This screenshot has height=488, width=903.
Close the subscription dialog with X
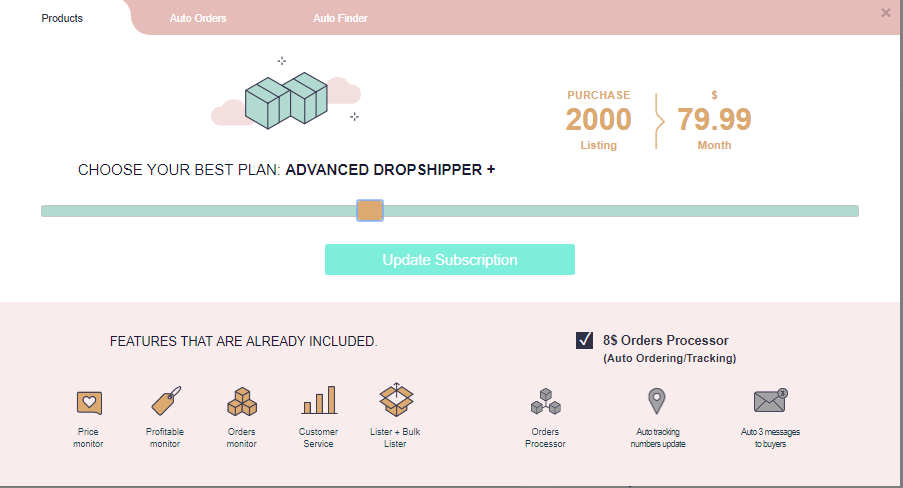click(886, 13)
